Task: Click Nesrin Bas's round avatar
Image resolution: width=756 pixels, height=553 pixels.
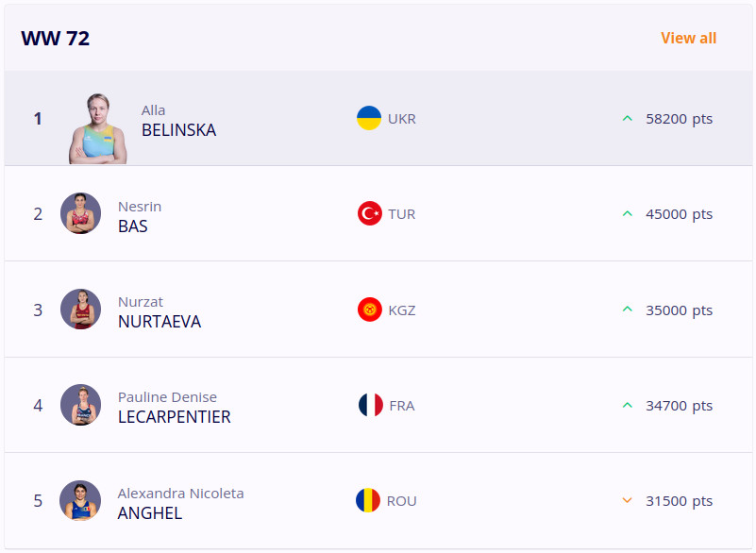Action: (x=80, y=213)
